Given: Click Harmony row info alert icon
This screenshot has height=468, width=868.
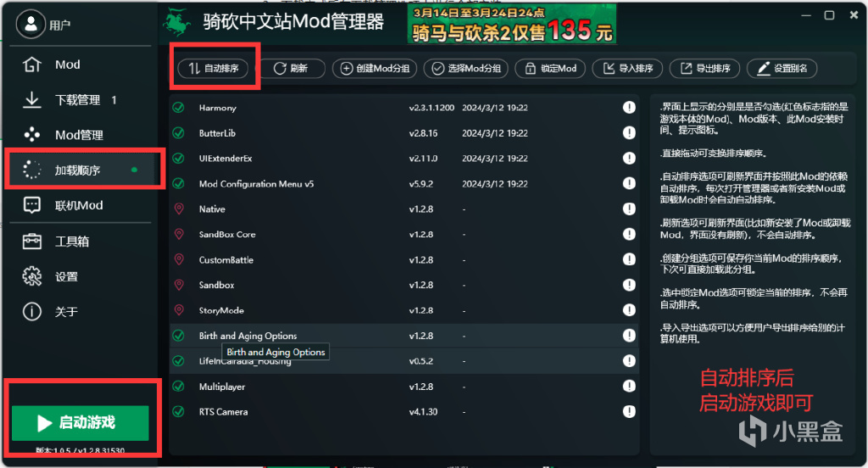Looking at the screenshot, I should pos(629,108).
